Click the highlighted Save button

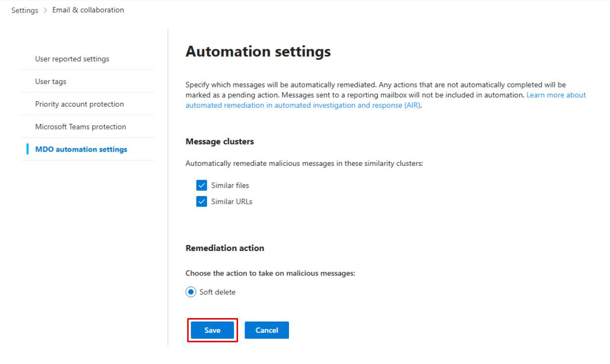pos(212,330)
